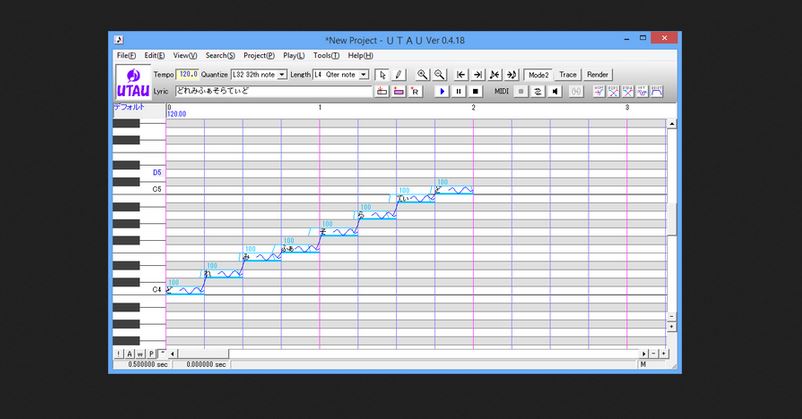Click the pink note bar icon
This screenshot has height=419, width=802.
click(398, 91)
